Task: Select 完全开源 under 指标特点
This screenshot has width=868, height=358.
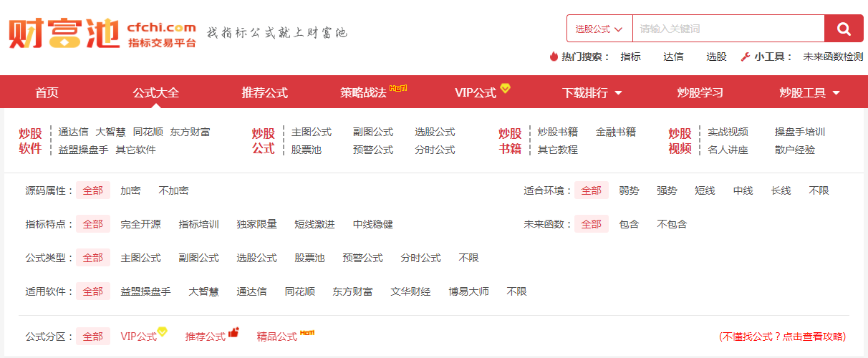Action: click(x=140, y=224)
